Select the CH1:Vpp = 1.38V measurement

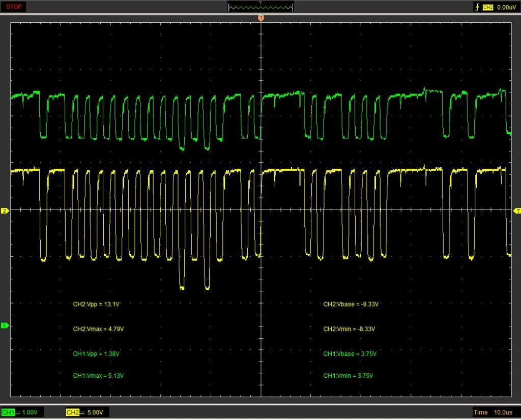tap(97, 353)
